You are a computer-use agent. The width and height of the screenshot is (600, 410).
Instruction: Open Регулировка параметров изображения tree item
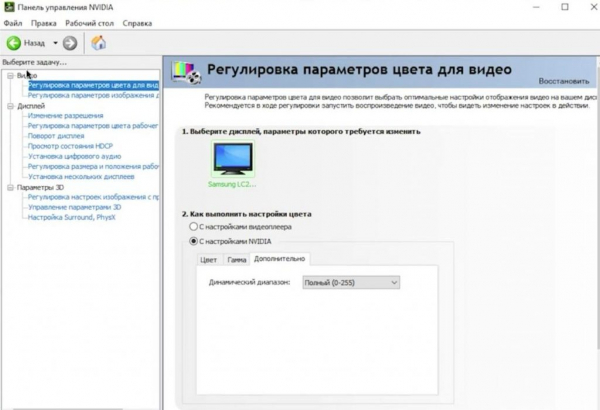(x=93, y=95)
